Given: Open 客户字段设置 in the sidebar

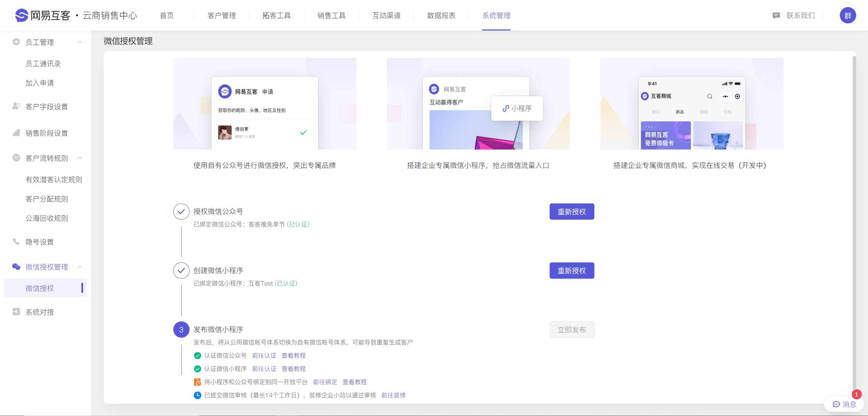Looking at the screenshot, I should (47, 107).
